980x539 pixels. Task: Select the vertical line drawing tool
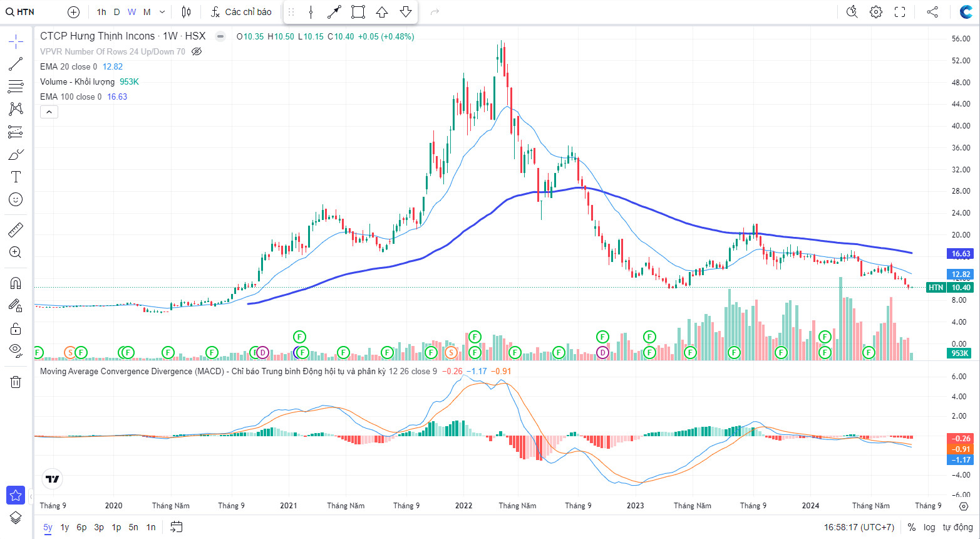tap(311, 12)
